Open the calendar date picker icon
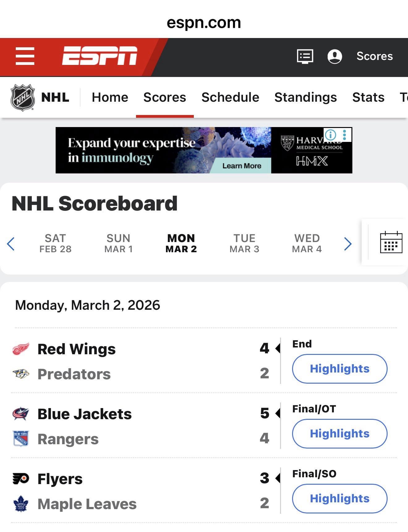Screen dimensions: 408x532 point(391,243)
